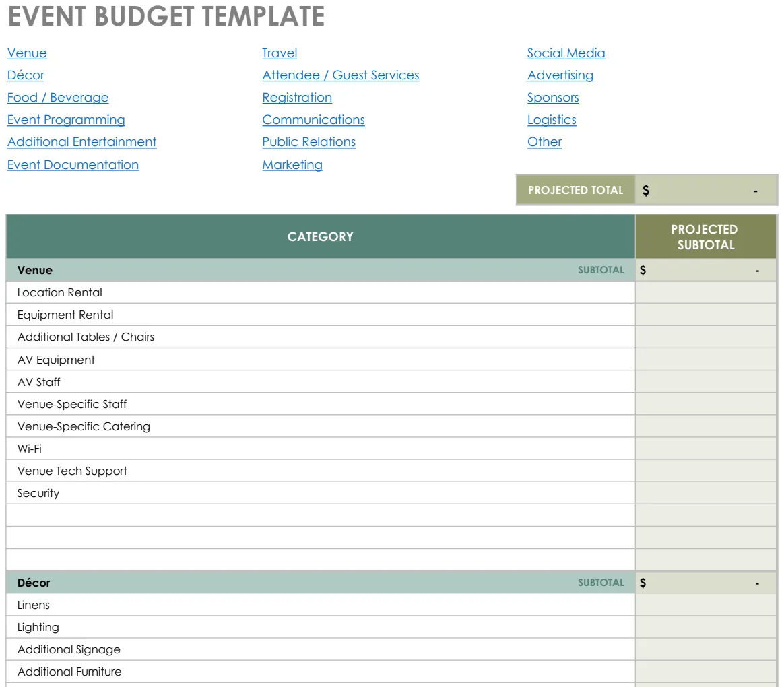The width and height of the screenshot is (784, 687).
Task: Click the Wi-Fi row
Action: [321, 449]
